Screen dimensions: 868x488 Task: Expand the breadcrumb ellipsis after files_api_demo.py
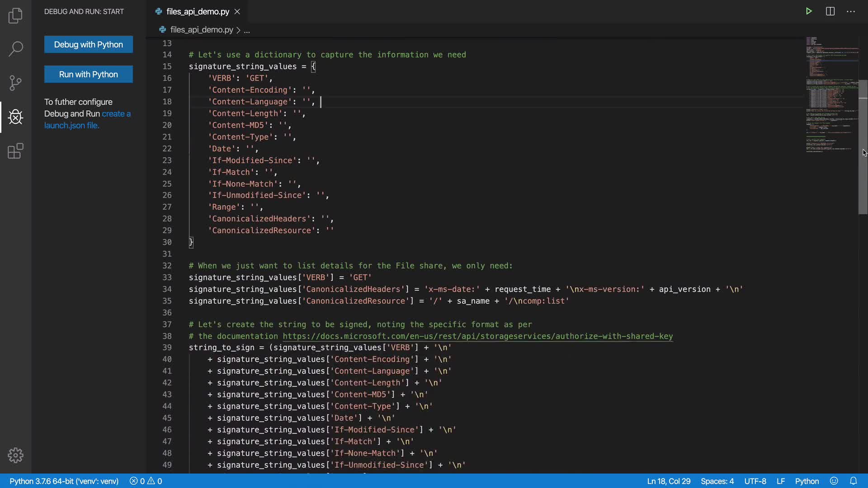pyautogui.click(x=247, y=30)
